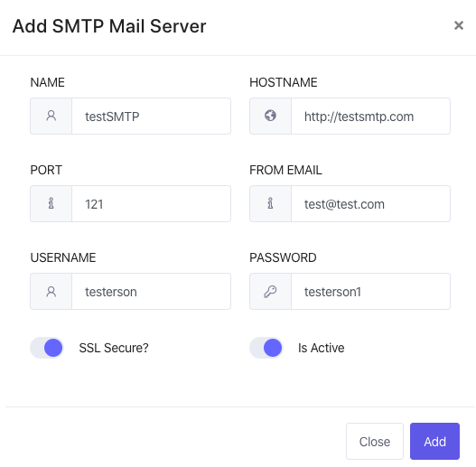
Task: Click the info icon beside the Port field
Action: click(51, 203)
